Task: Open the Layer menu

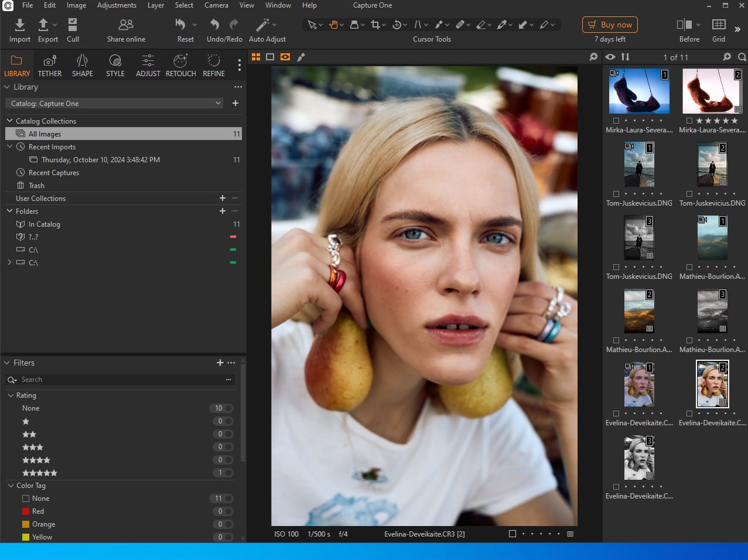Action: pyautogui.click(x=156, y=5)
